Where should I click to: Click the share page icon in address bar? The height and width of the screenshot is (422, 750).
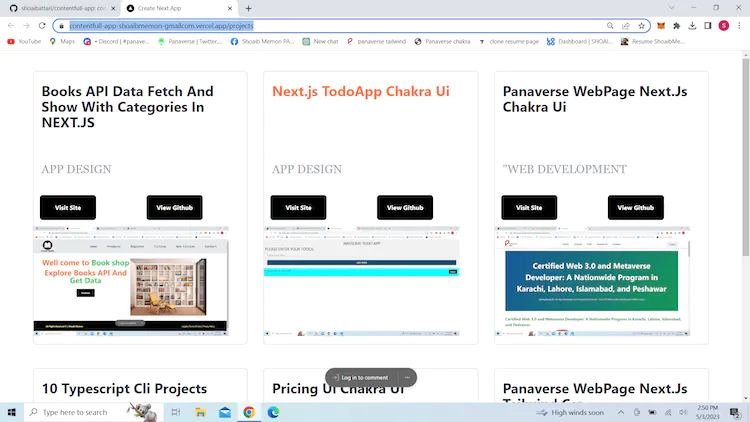pyautogui.click(x=626, y=25)
